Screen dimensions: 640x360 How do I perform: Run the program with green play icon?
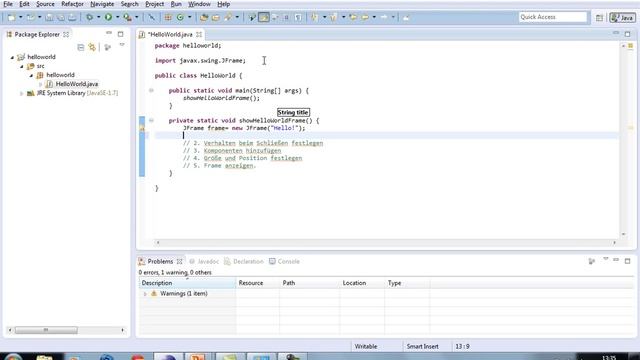click(x=108, y=17)
